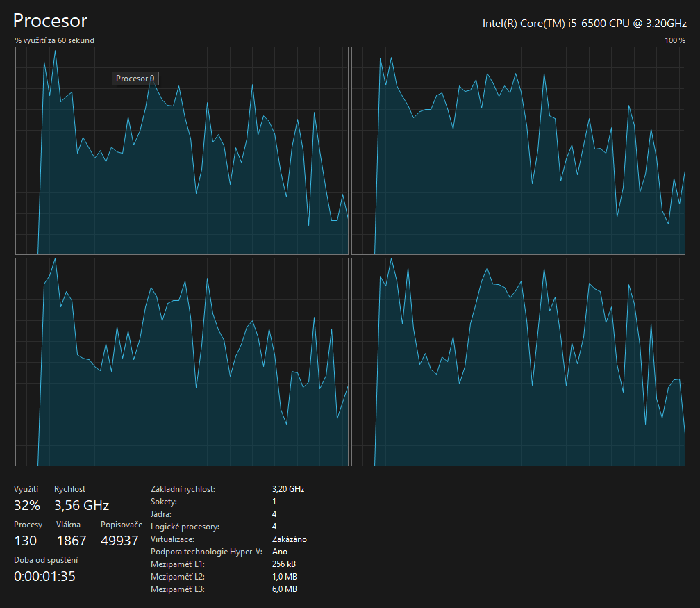Click the bottom-right CPU core graph
The height and width of the screenshot is (608, 700).
518,362
